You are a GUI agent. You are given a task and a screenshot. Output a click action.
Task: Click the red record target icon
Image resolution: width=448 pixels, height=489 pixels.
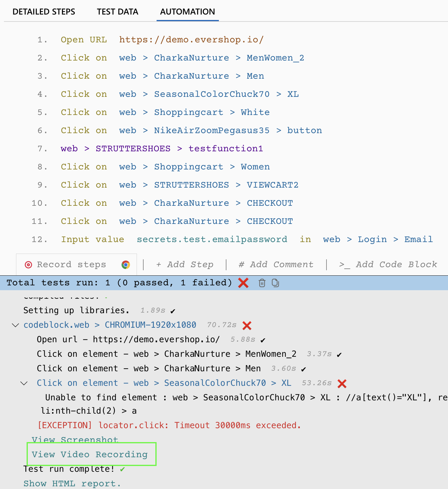[x=28, y=265]
